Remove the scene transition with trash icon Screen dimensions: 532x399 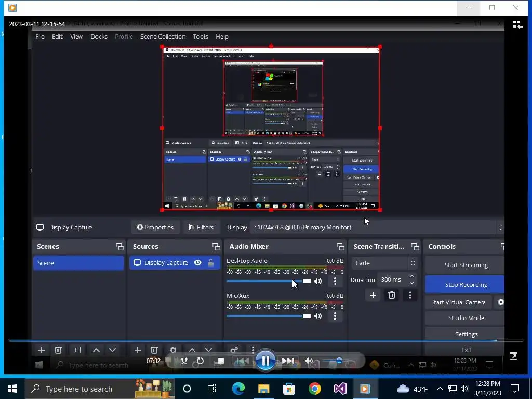pos(392,295)
